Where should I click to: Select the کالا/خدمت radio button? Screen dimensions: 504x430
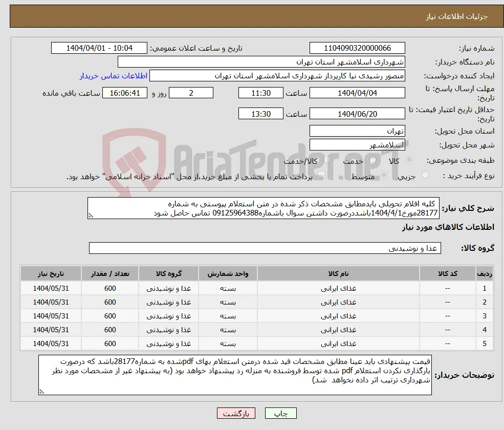click(327, 160)
